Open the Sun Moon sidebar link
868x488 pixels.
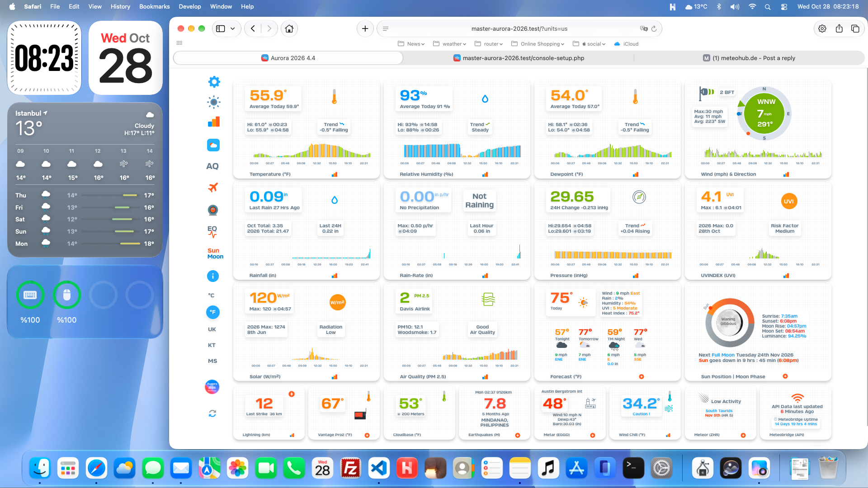point(215,253)
